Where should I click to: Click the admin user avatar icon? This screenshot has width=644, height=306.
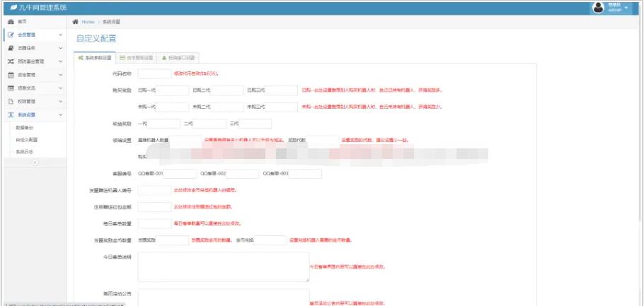coord(598,7)
